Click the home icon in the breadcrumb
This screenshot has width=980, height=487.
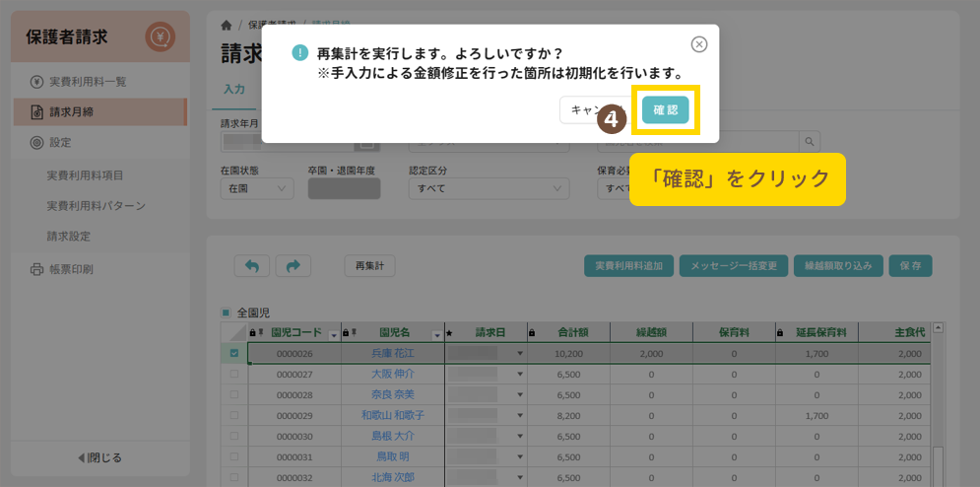point(227,26)
